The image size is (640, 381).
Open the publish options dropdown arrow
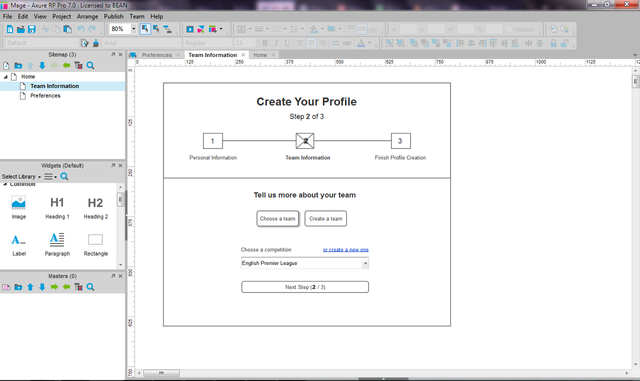click(221, 29)
